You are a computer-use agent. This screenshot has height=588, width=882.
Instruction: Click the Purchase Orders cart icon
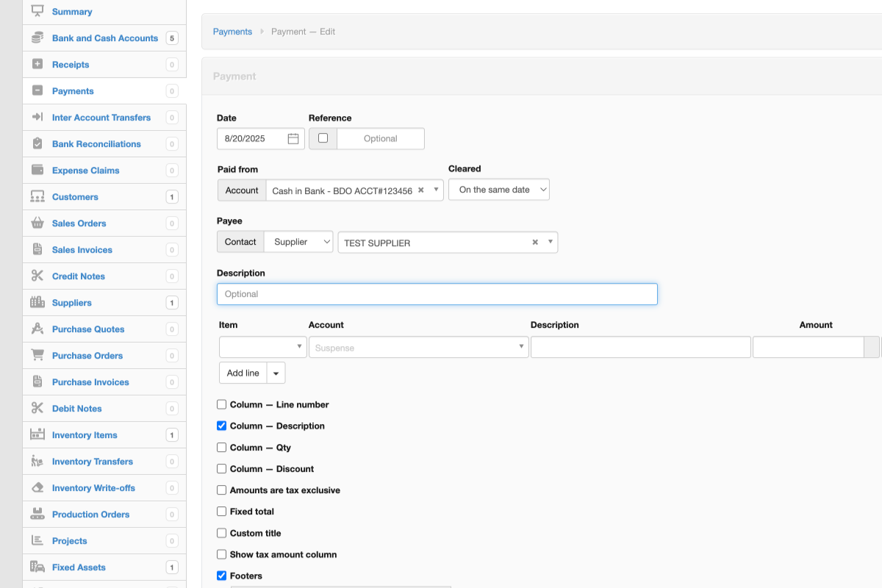point(37,356)
